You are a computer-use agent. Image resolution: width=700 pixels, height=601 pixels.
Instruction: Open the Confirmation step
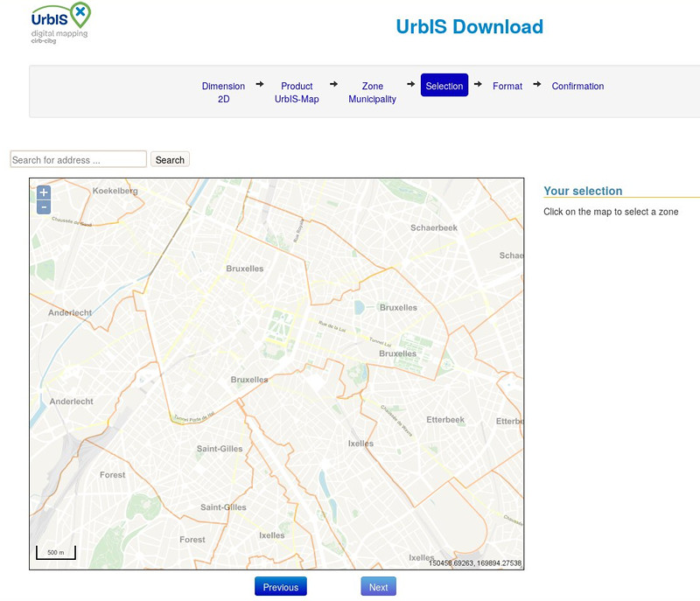[x=577, y=86]
